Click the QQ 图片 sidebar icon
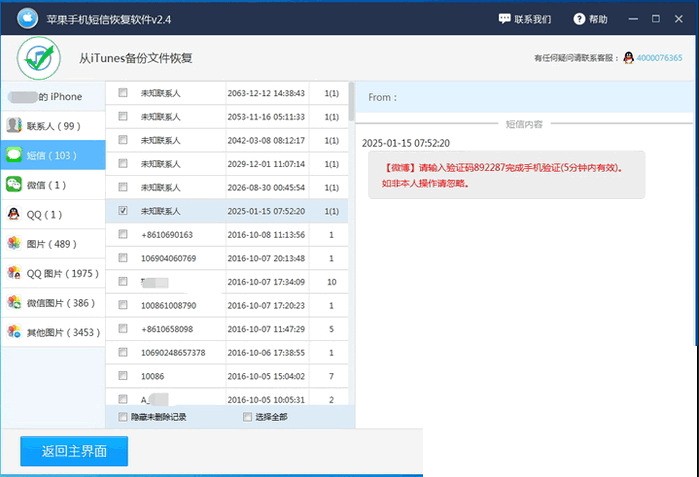The image size is (699, 477). point(14,273)
